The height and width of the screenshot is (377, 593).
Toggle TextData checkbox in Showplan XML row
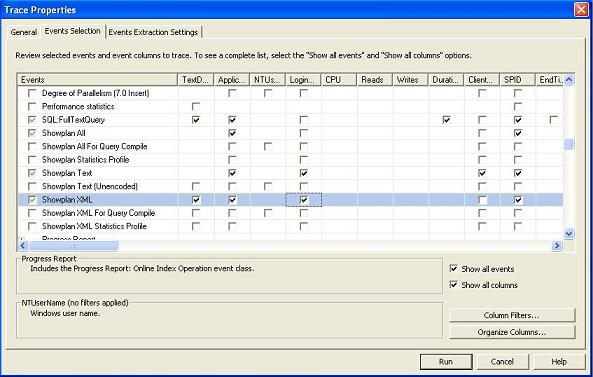(x=196, y=200)
